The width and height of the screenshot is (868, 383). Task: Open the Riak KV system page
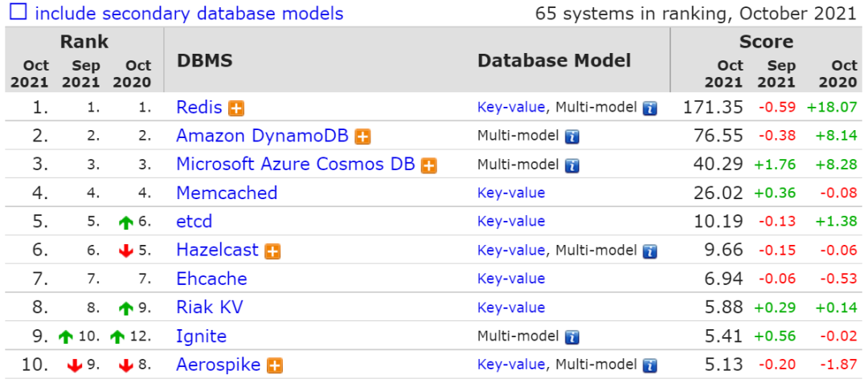(x=210, y=308)
